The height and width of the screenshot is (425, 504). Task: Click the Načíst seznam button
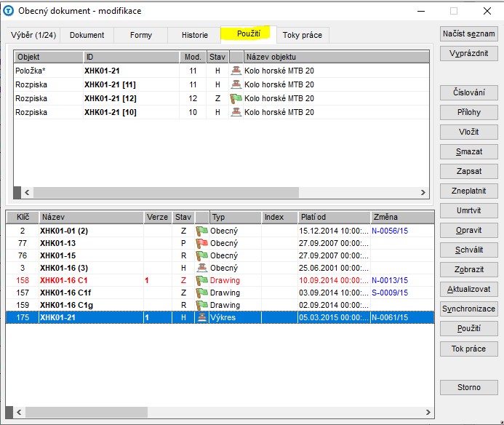pos(468,33)
